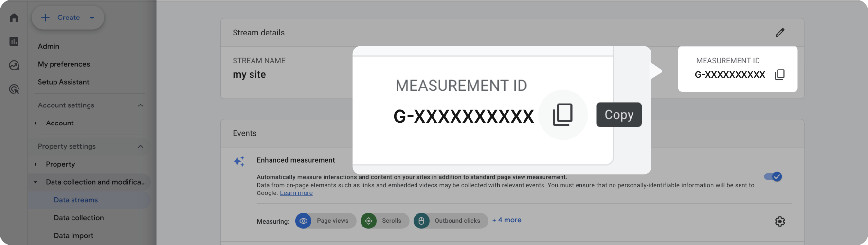Collapse the Account settings section
This screenshot has height=245, width=868.
(x=141, y=105)
